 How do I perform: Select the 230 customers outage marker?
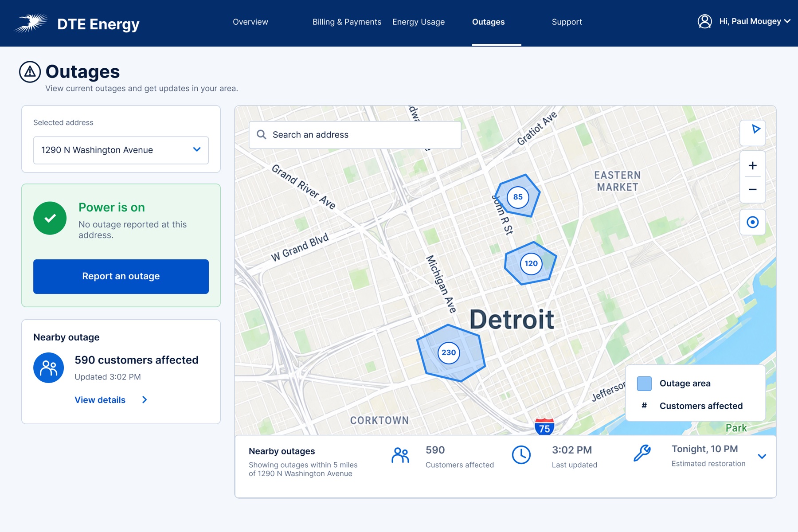[x=449, y=353]
